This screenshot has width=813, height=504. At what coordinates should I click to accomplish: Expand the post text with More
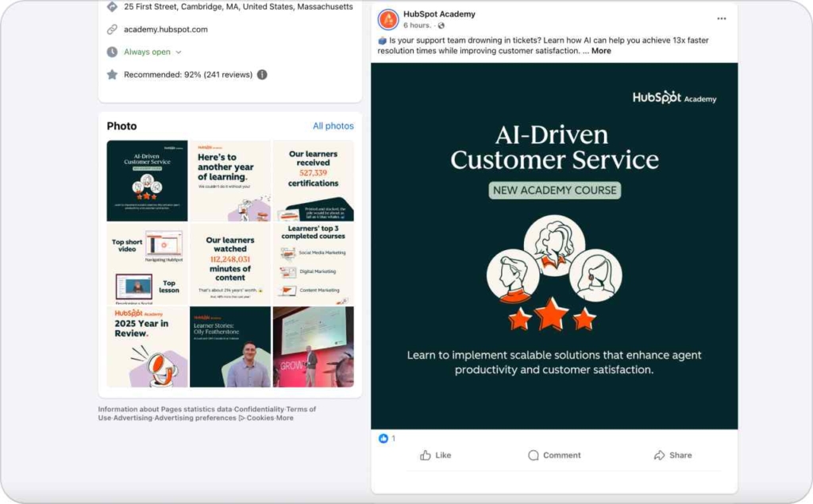pyautogui.click(x=601, y=51)
